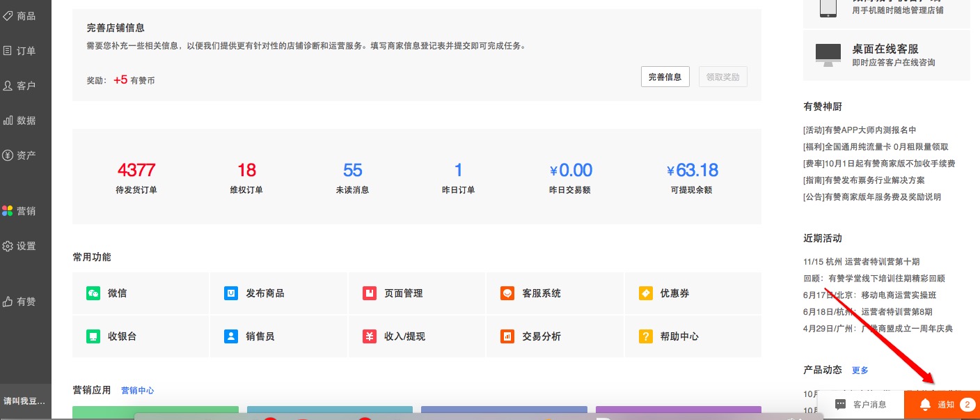Open the 优惠券 shortcut
980x420 pixels.
693,293
